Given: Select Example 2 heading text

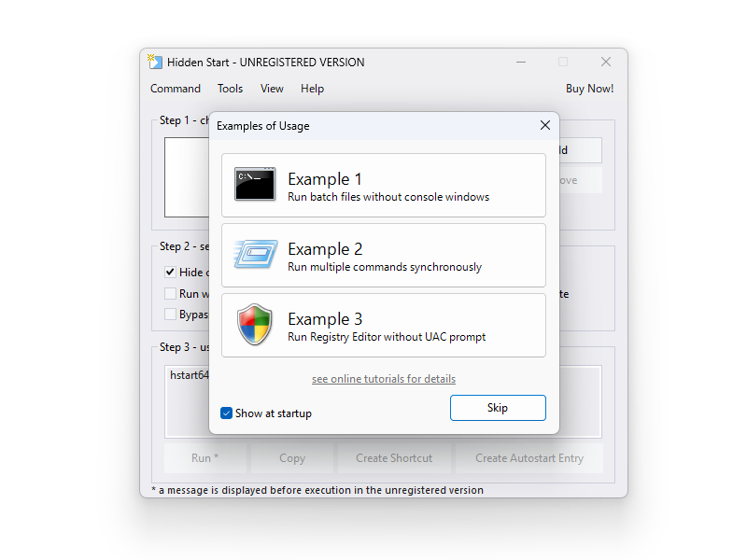Looking at the screenshot, I should 325,249.
